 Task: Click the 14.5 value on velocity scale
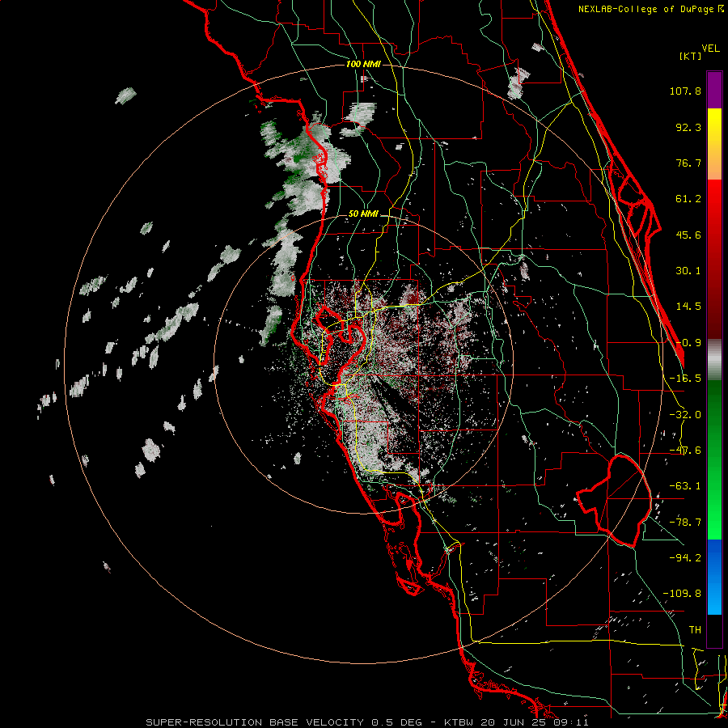[x=688, y=307]
